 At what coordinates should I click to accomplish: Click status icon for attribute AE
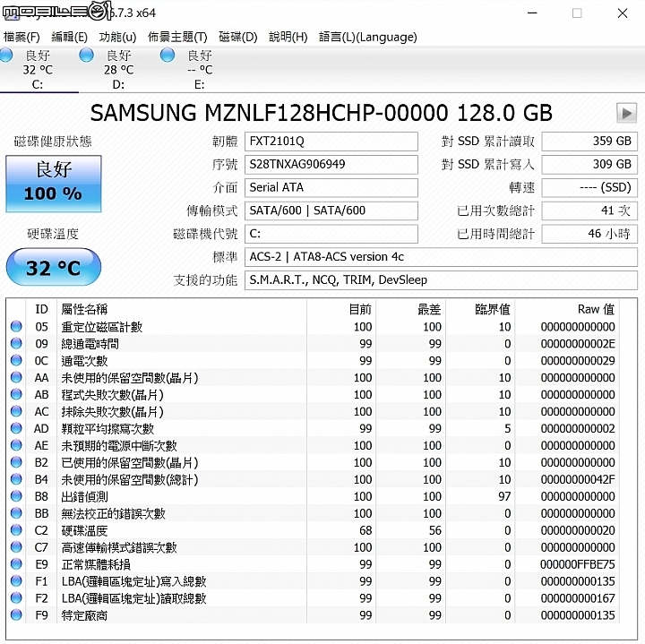click(16, 445)
